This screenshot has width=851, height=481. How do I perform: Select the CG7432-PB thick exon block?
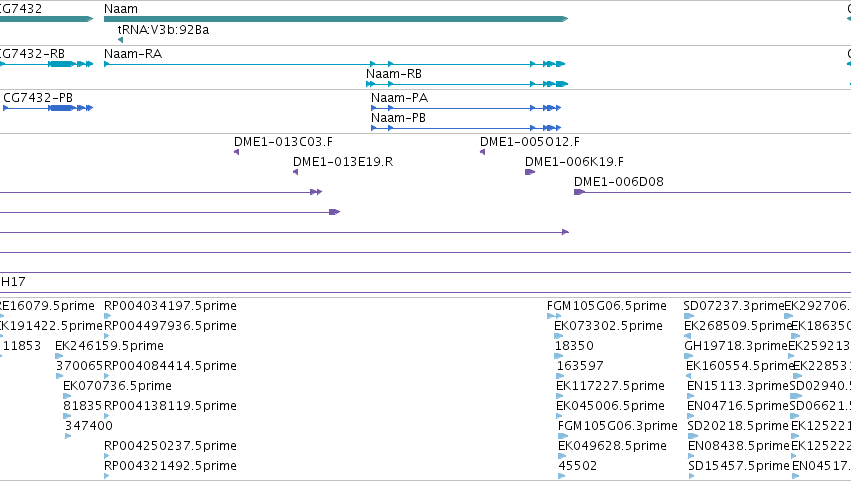click(x=61, y=108)
